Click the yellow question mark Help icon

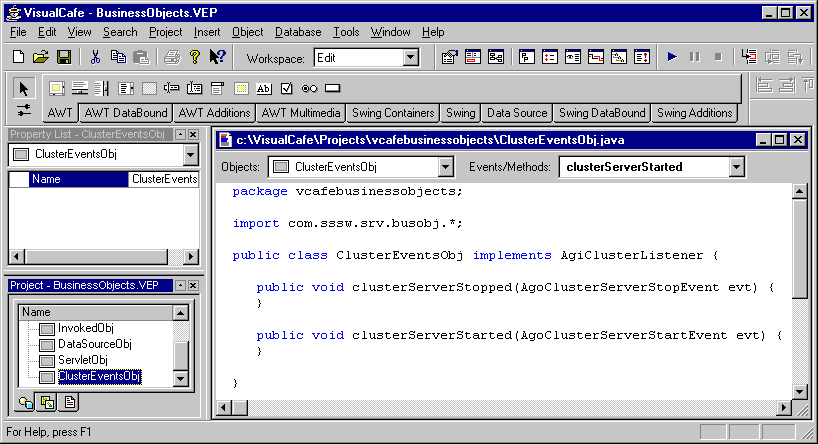(195, 57)
